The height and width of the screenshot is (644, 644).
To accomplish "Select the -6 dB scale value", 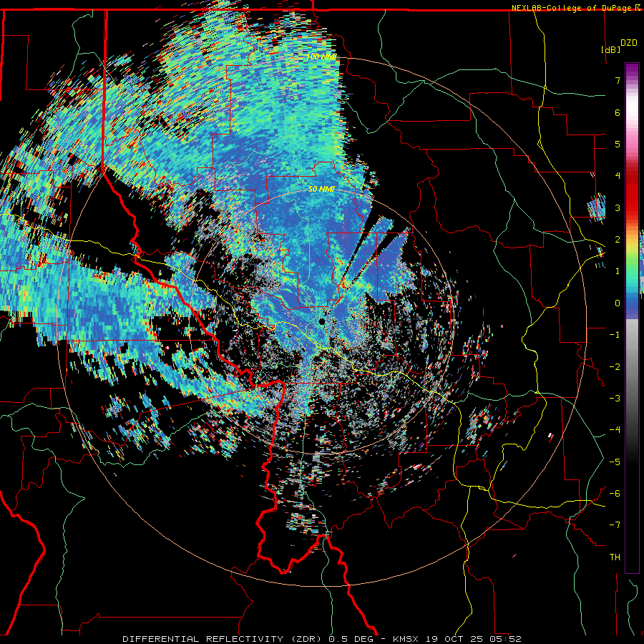I will (x=615, y=494).
